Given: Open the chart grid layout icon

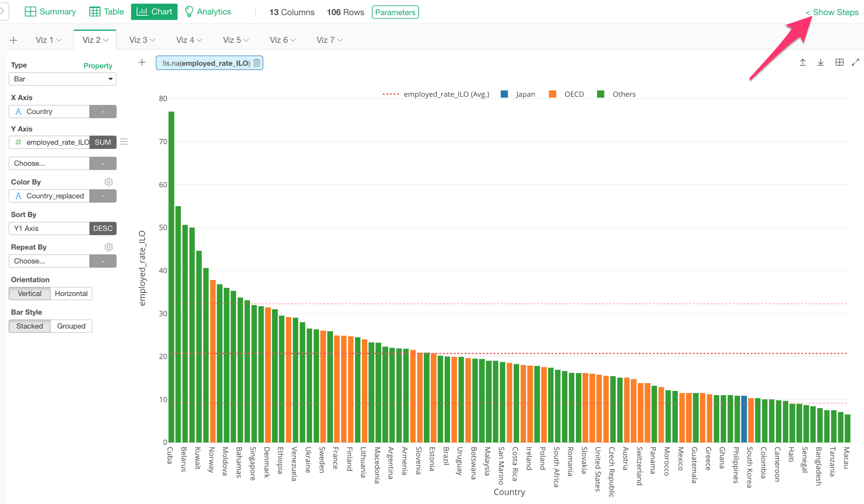Looking at the screenshot, I should [x=839, y=62].
